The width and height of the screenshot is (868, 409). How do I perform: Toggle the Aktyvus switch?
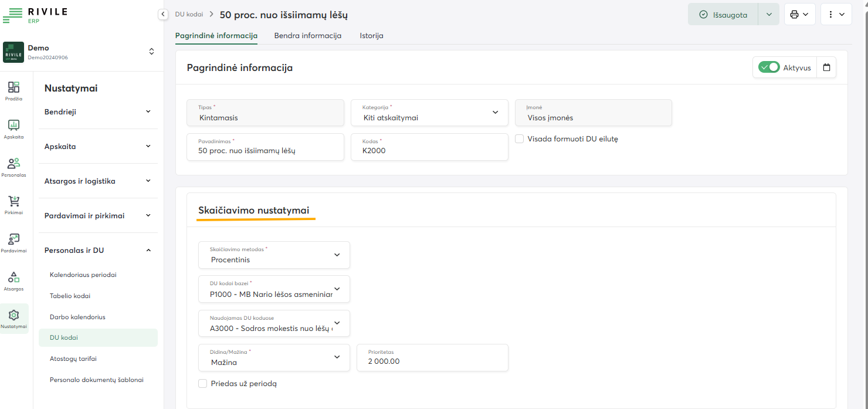(x=769, y=67)
